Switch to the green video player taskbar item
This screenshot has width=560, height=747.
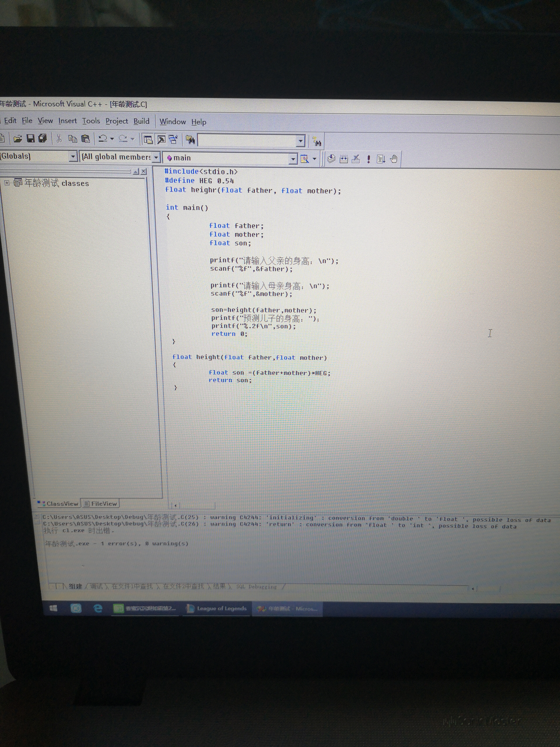click(x=145, y=609)
